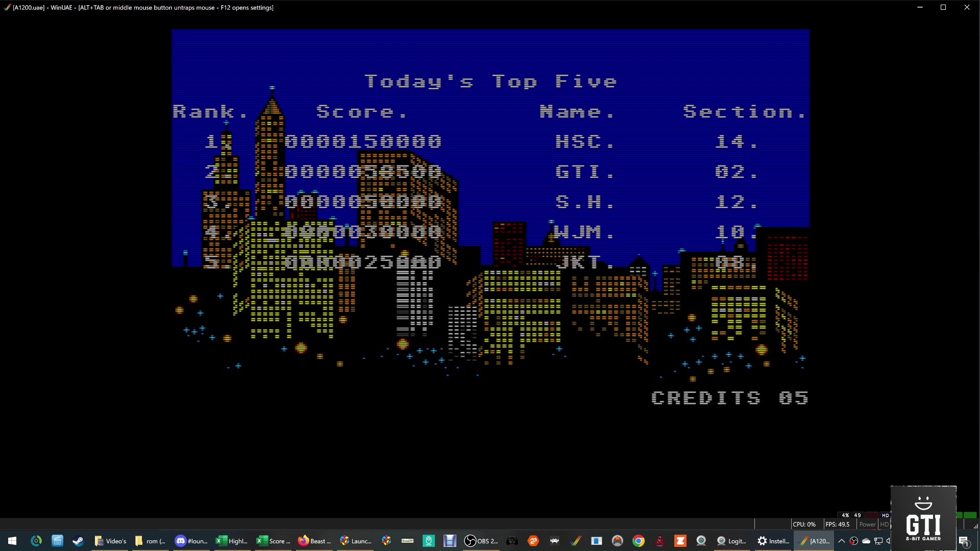Image resolution: width=980 pixels, height=551 pixels.
Task: Open the teal webcam app icon
Action: tap(429, 541)
